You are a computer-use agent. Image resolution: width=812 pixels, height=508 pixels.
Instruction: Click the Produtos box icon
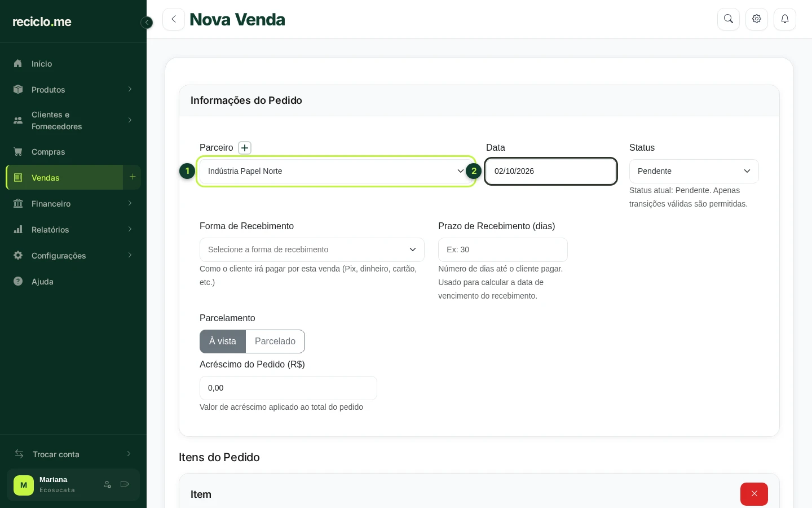click(x=18, y=90)
